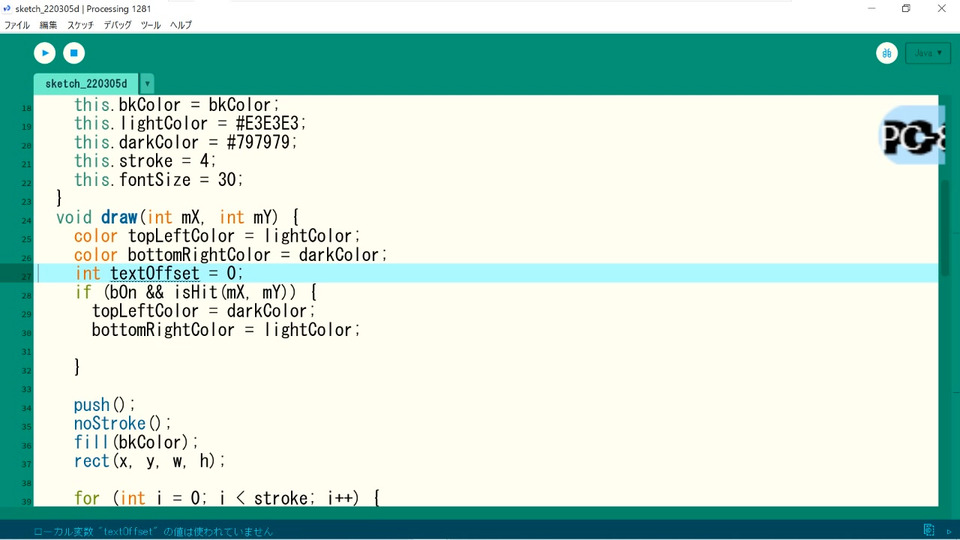
Task: Place cursor on line 27 textOffset
Action: tap(155, 273)
